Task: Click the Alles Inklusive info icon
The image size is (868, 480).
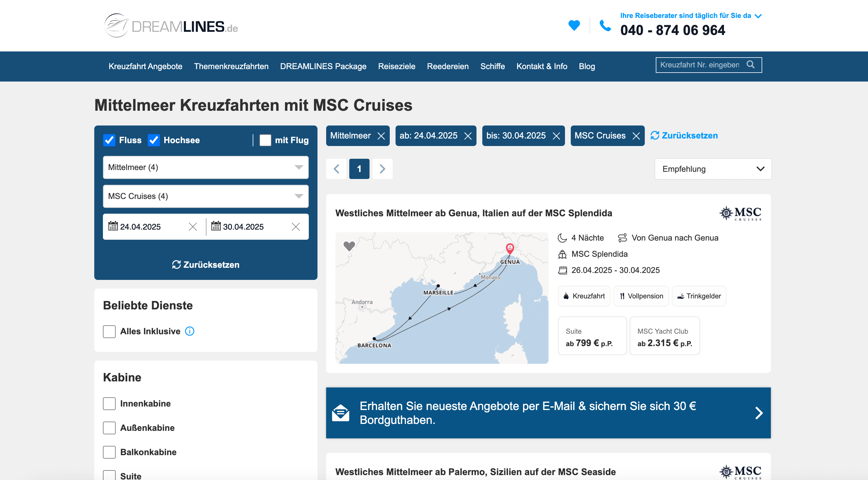Action: (x=190, y=331)
